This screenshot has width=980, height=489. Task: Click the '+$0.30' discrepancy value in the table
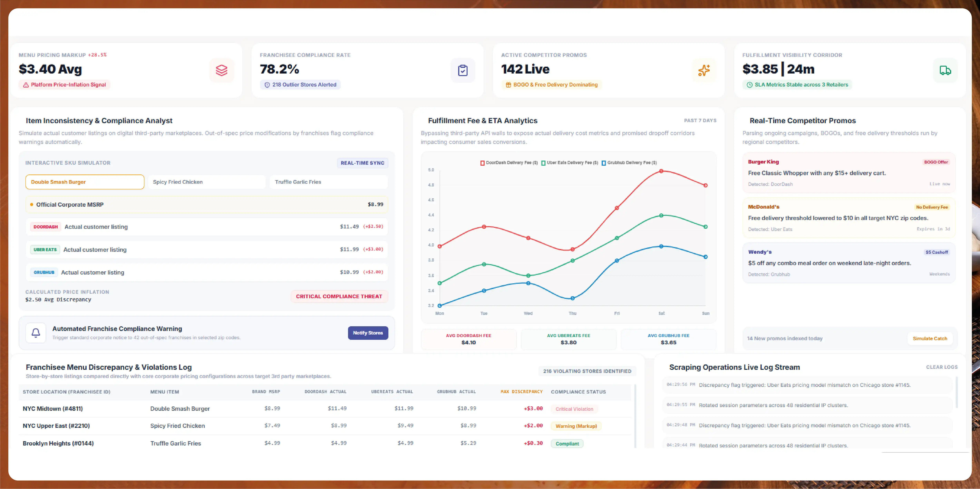[x=533, y=443]
